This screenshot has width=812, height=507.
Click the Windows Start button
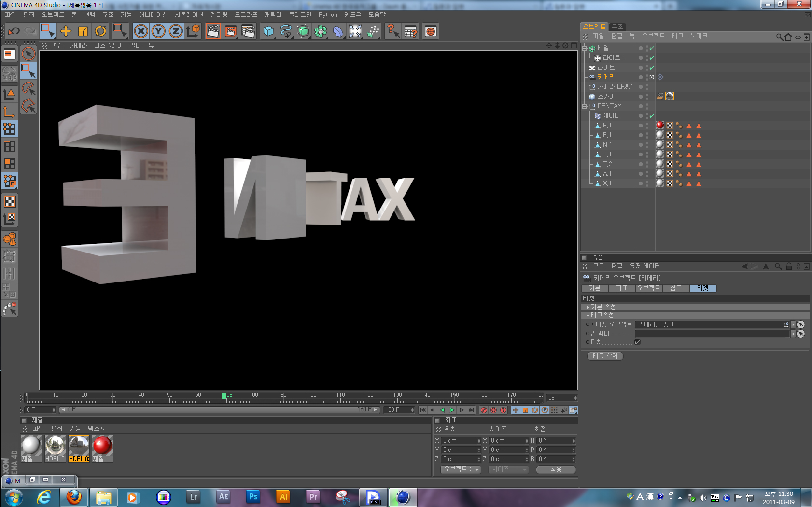pyautogui.click(x=14, y=497)
